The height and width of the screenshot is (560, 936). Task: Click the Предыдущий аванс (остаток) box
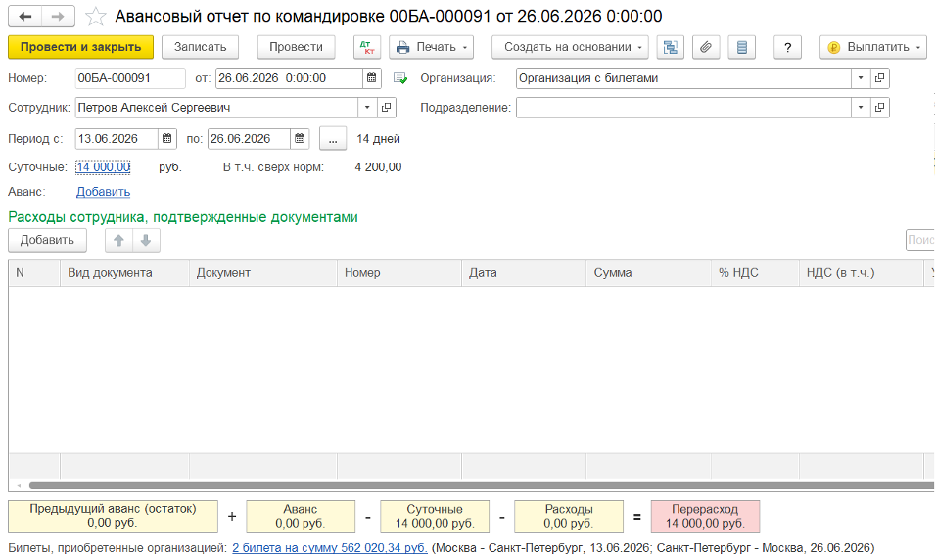click(113, 516)
